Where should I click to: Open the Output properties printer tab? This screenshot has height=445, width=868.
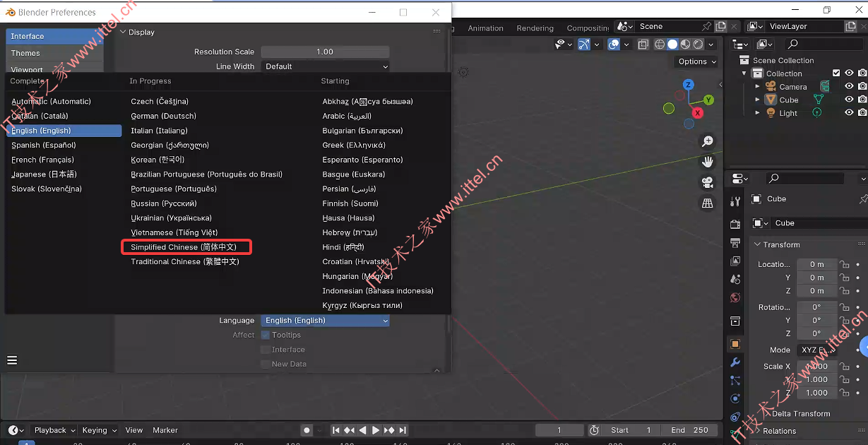point(735,243)
